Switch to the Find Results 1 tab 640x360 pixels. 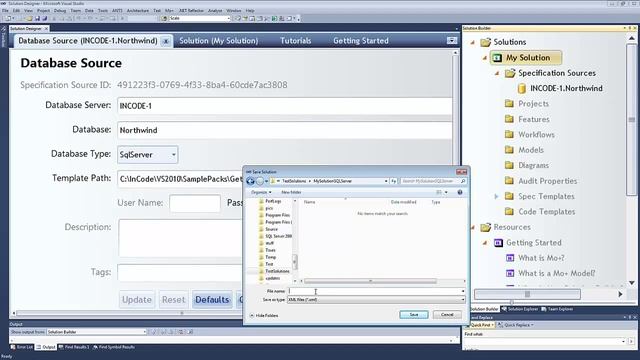73,347
